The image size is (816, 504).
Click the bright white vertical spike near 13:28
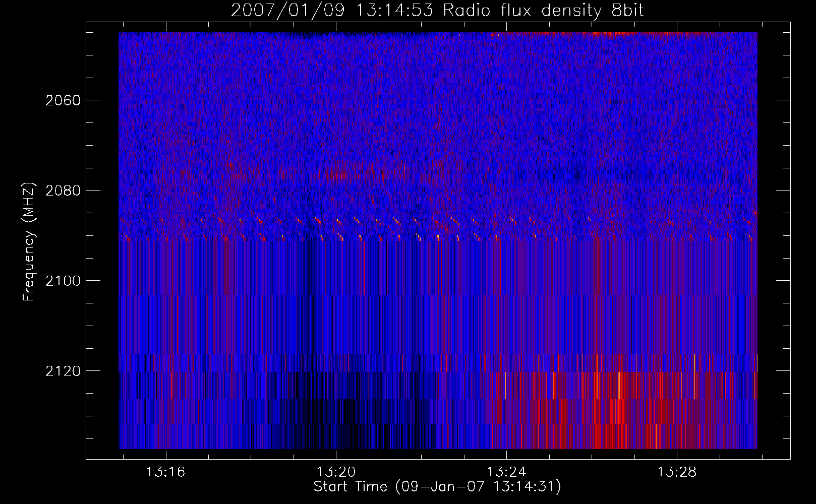[669, 157]
